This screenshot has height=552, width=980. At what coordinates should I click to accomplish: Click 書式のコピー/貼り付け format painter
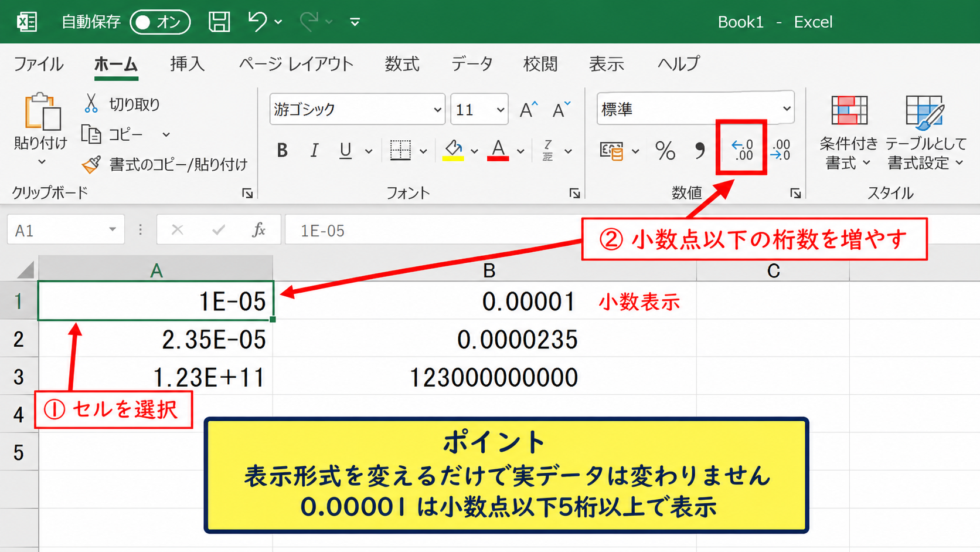165,164
